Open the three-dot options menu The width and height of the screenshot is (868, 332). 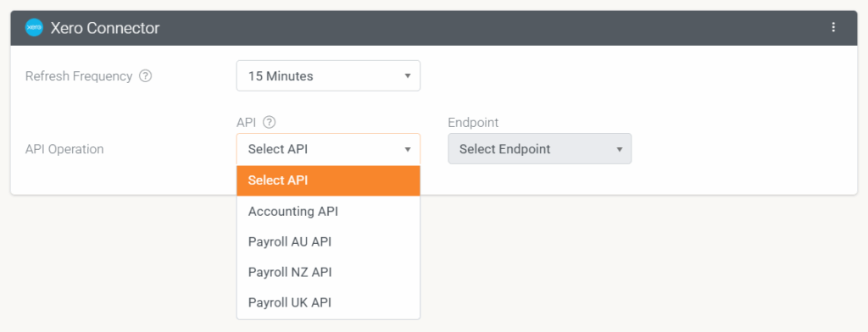click(x=834, y=28)
